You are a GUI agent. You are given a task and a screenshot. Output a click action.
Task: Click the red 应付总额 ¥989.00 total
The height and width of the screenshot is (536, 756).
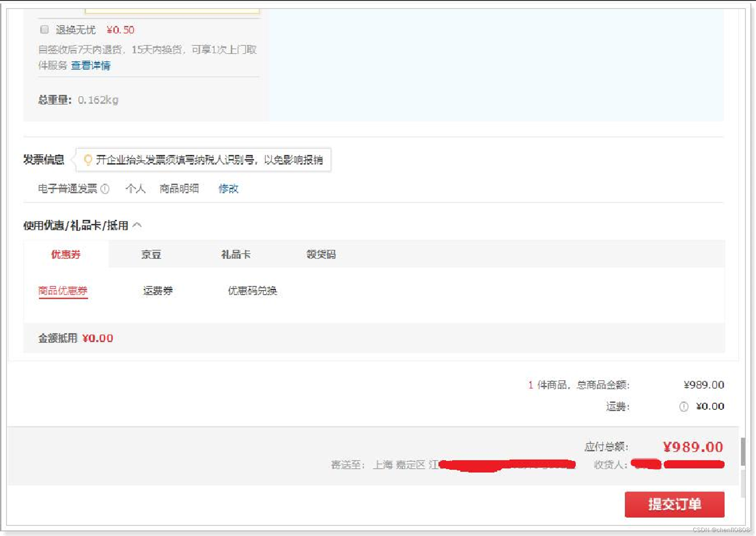(x=693, y=447)
